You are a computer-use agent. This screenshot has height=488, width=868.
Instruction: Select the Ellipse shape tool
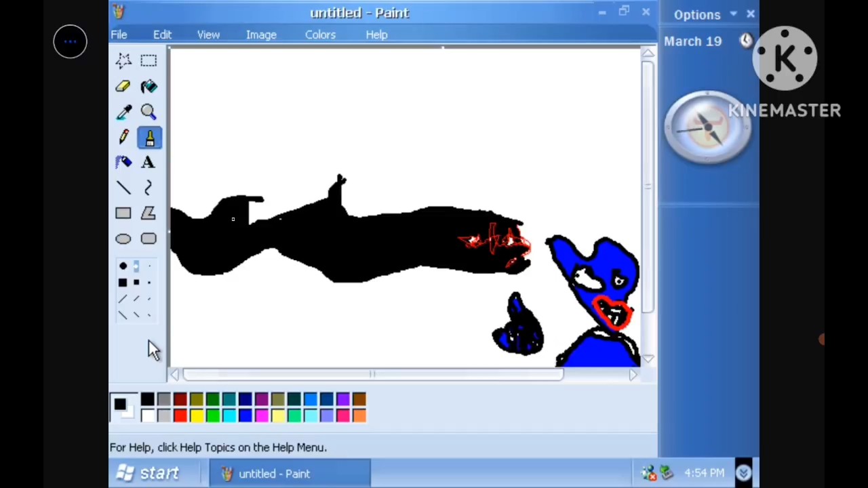coord(123,239)
